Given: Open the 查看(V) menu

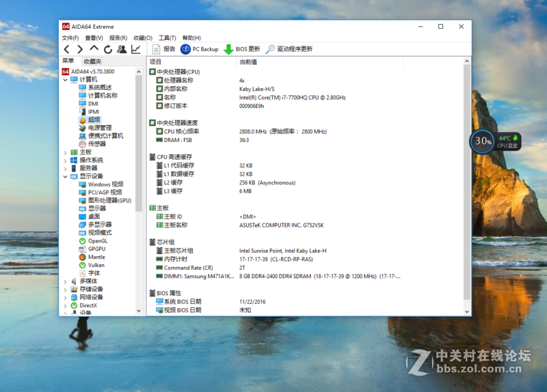Looking at the screenshot, I should point(94,38).
